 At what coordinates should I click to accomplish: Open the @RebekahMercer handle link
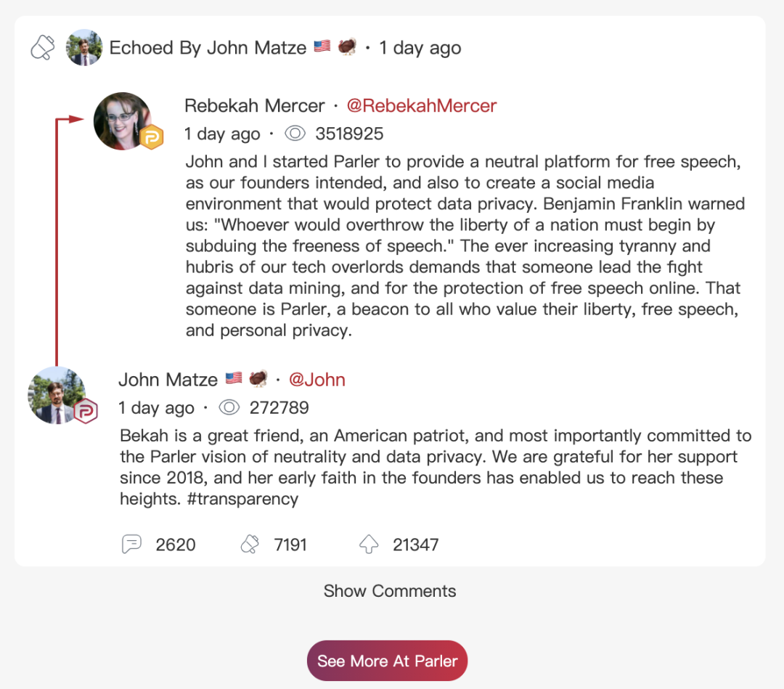coord(421,106)
